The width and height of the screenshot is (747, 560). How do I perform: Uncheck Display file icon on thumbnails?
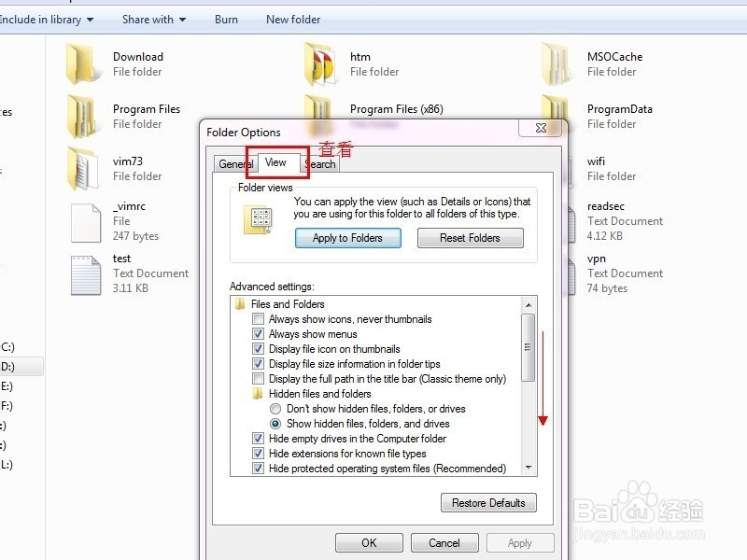click(x=258, y=348)
